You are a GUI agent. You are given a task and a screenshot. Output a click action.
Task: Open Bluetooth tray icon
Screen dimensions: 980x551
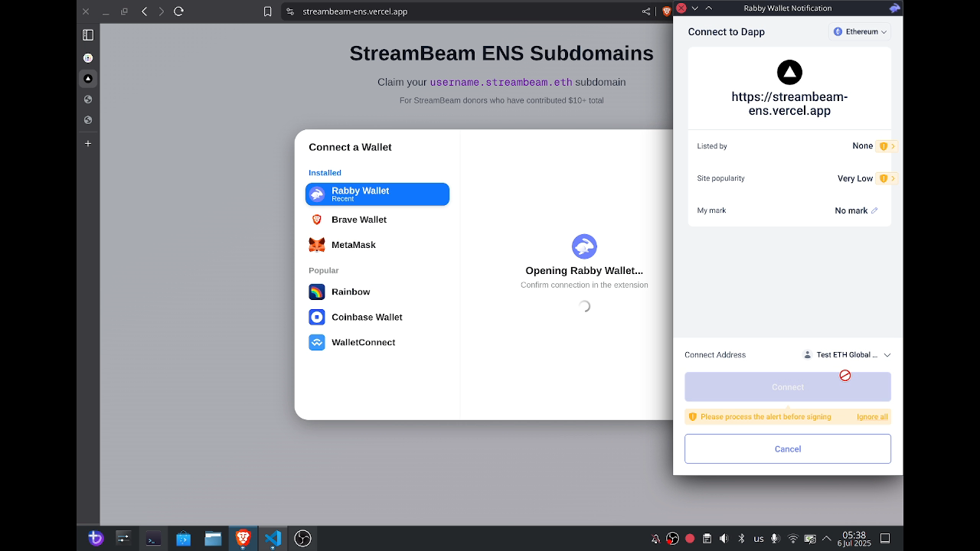(741, 539)
